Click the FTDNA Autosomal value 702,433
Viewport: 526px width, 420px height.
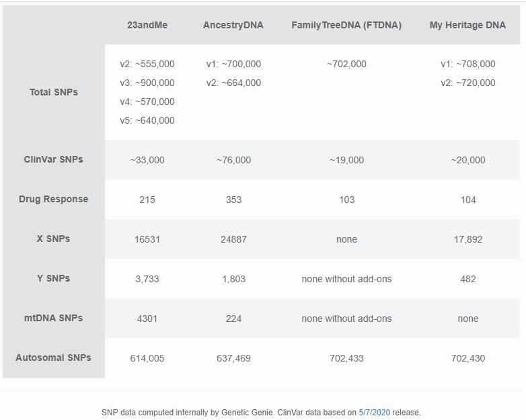346,358
